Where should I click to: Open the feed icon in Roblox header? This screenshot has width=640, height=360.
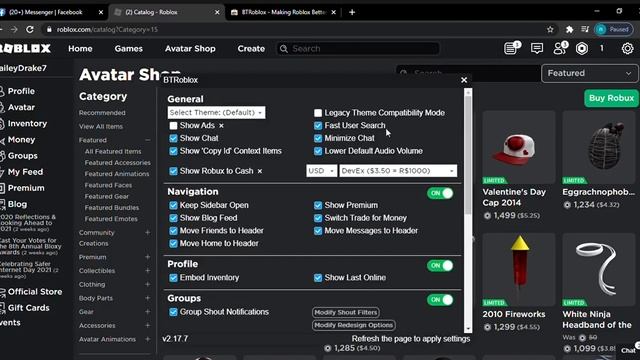point(511,49)
